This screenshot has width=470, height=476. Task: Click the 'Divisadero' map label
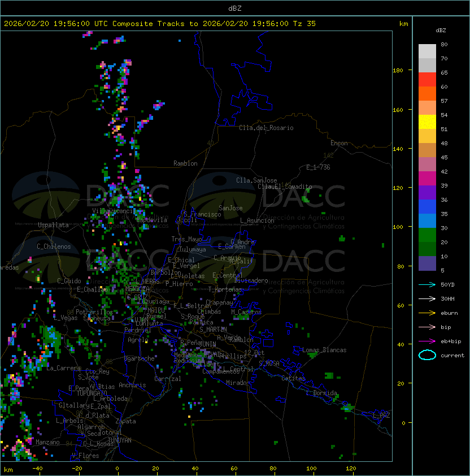coord(251,280)
